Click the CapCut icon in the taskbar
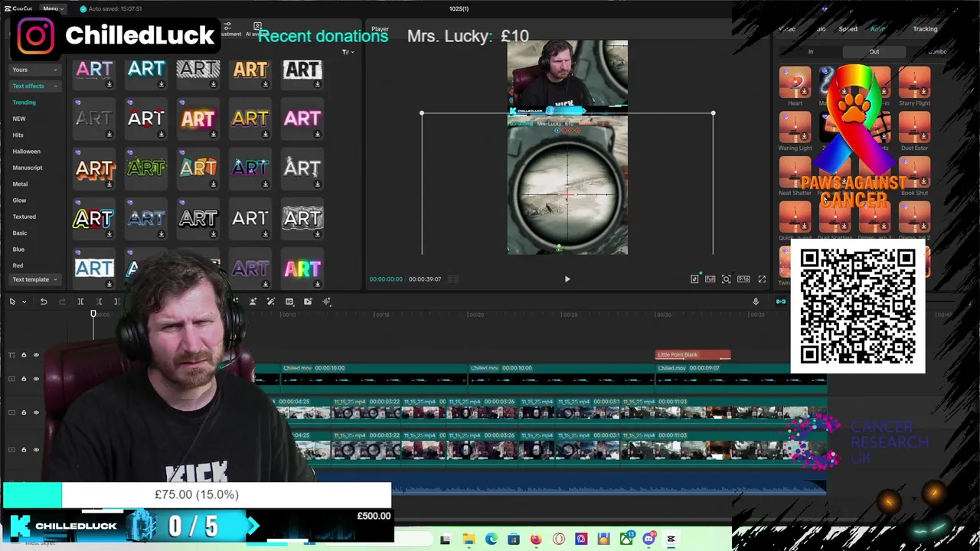The image size is (980, 551). (671, 540)
